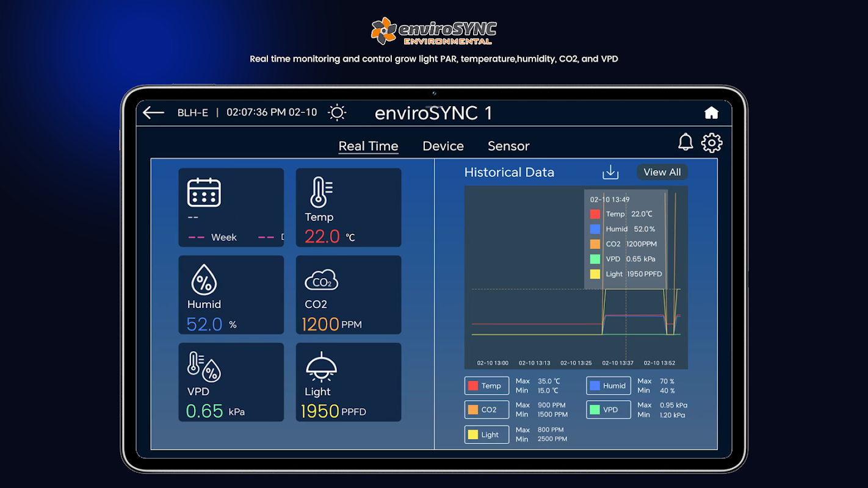Click the 02:07:36 PM 02-10 timestamp
The width and height of the screenshot is (868, 488).
point(272,112)
